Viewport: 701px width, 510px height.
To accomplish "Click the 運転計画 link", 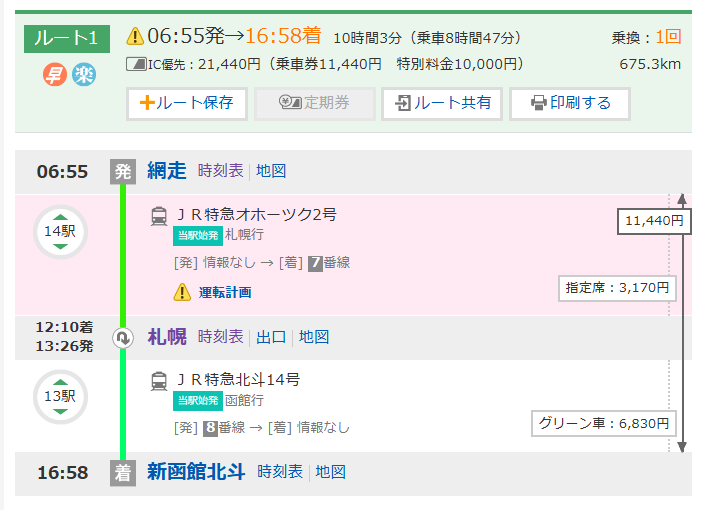I will pos(225,293).
